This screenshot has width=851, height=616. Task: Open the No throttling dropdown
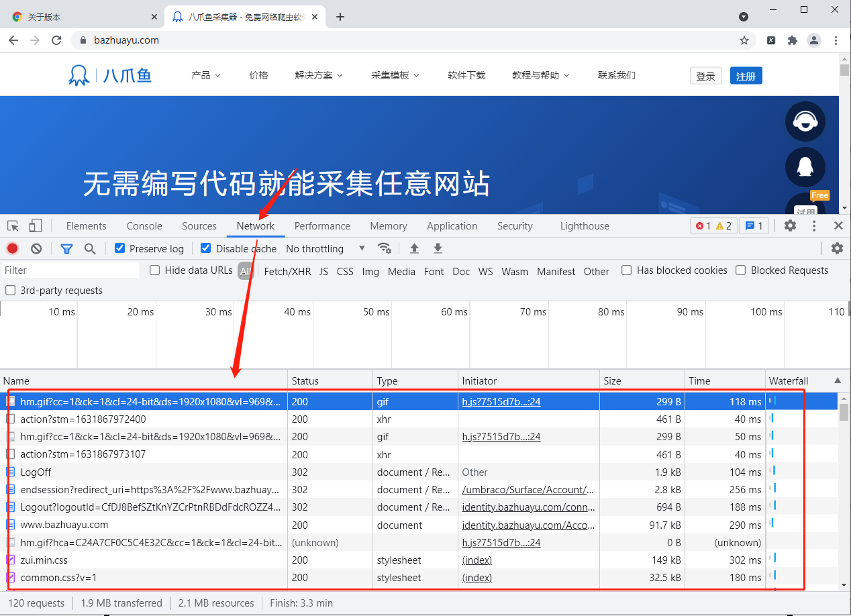pos(326,248)
